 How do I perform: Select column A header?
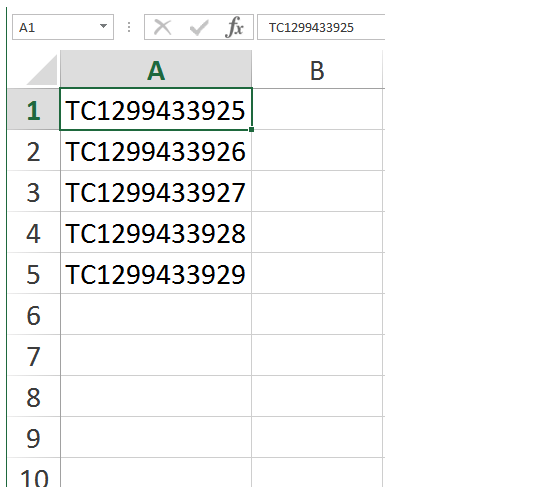tap(156, 69)
